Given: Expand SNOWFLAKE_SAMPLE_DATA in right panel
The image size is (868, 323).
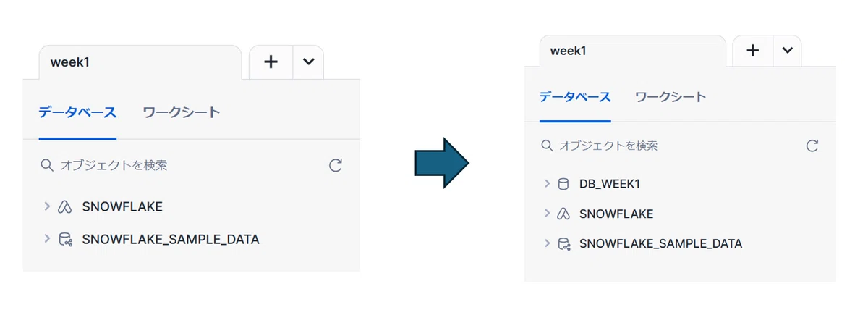Looking at the screenshot, I should pos(547,243).
